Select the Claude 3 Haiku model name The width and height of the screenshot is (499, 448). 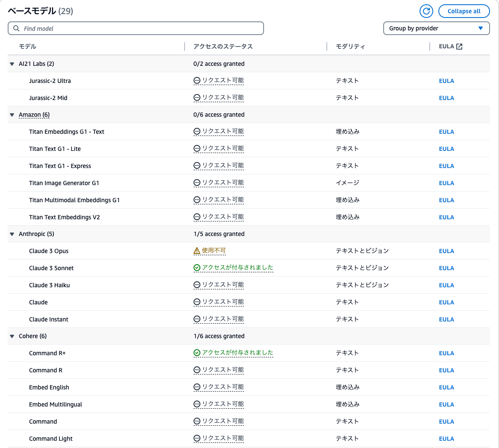pyautogui.click(x=49, y=285)
